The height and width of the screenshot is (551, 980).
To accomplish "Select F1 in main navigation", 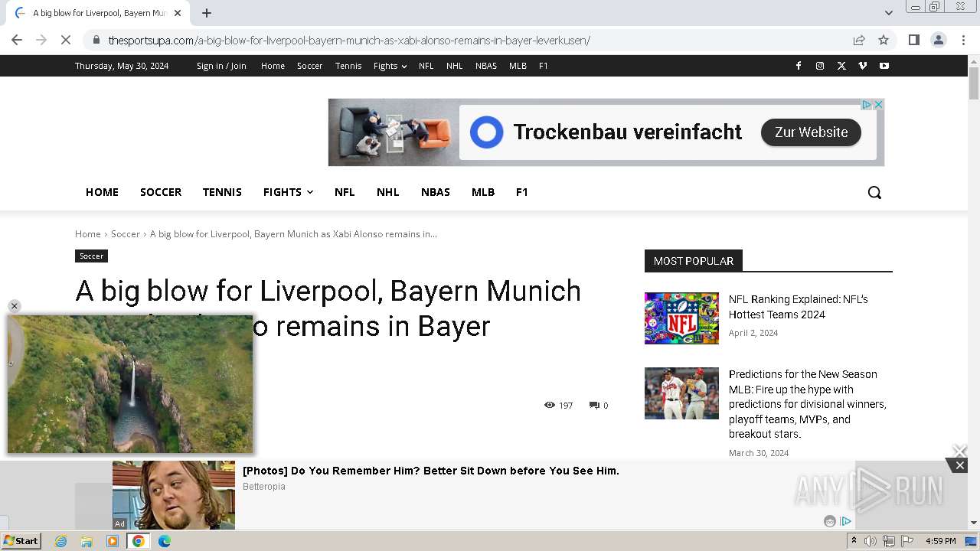I will 522,192.
